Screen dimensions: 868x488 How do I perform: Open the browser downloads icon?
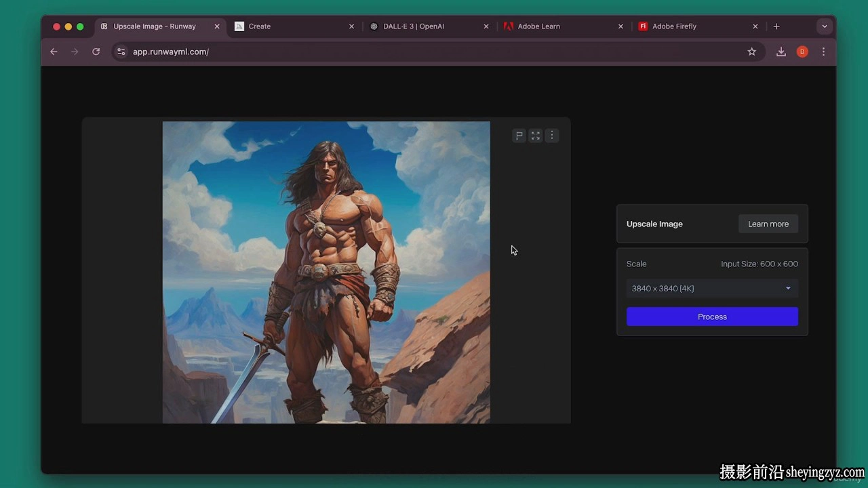(781, 52)
